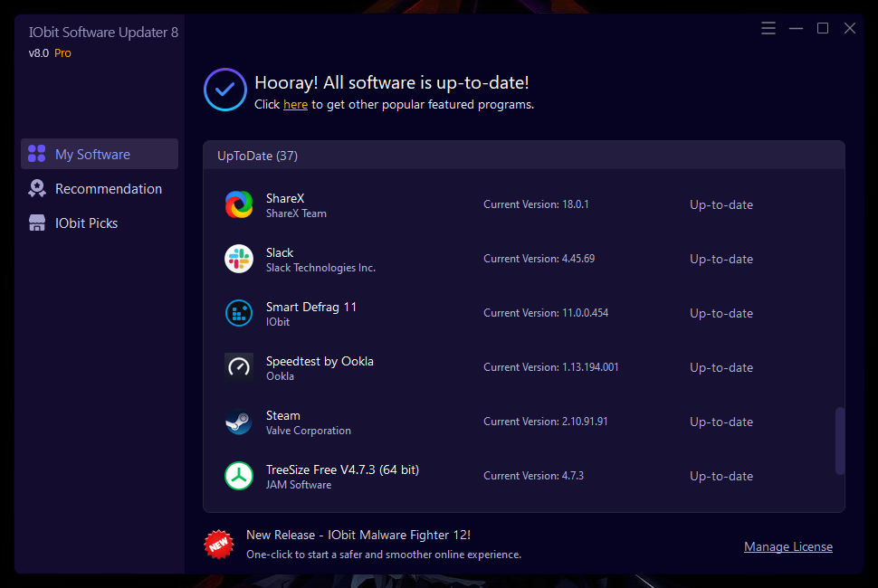878x588 pixels.
Task: Go to the IObit Picks section
Action: click(100, 223)
